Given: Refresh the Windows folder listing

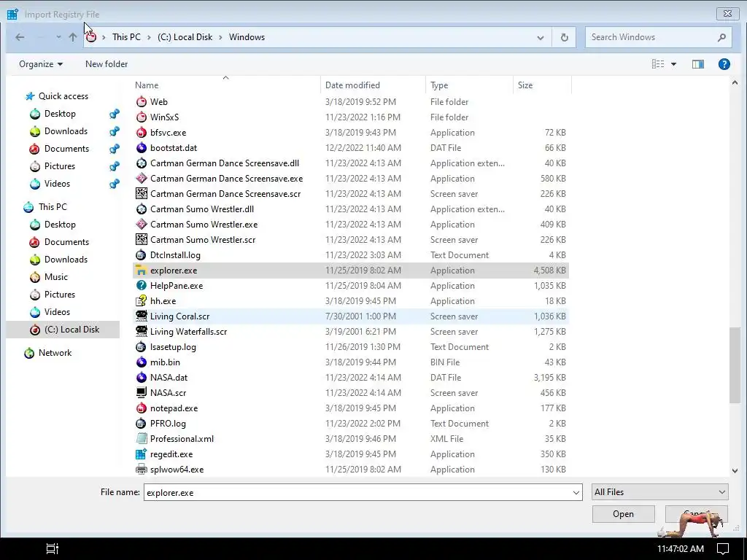Looking at the screenshot, I should click(x=564, y=37).
